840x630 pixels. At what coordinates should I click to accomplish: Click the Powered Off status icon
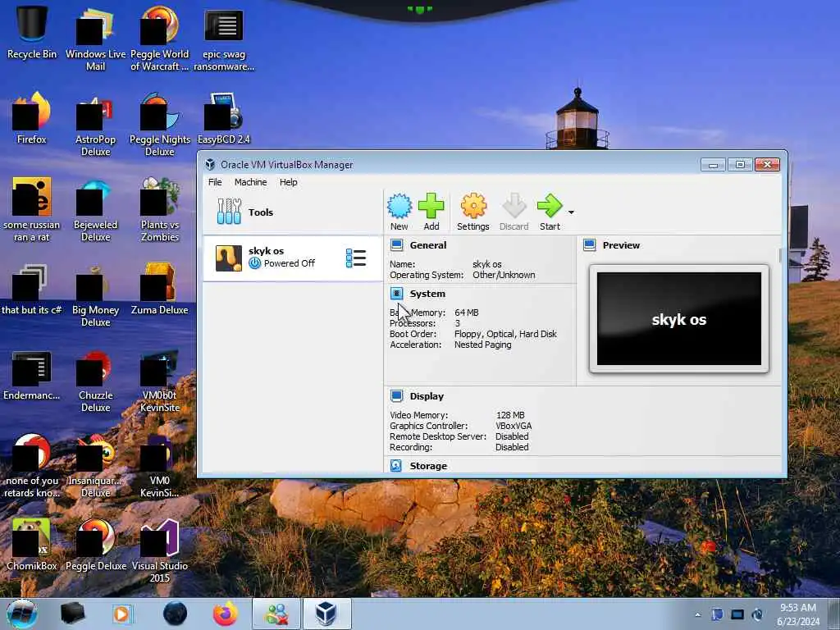coord(254,263)
